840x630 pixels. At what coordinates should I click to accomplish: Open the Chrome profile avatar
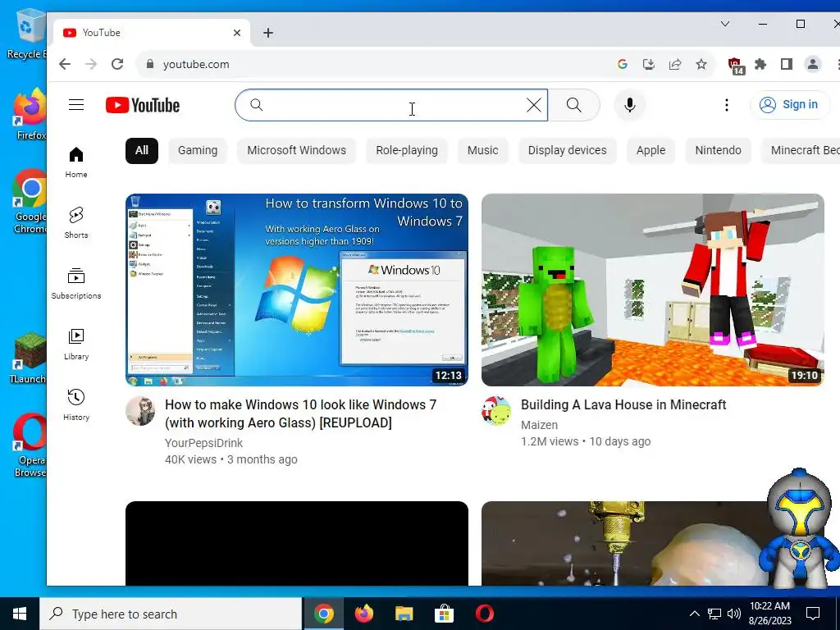click(x=813, y=64)
